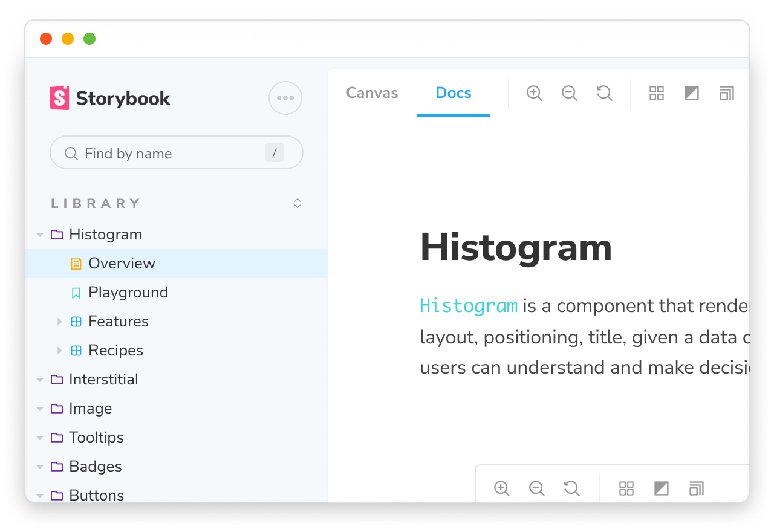Open the sidebar ellipsis menu button

pos(285,98)
